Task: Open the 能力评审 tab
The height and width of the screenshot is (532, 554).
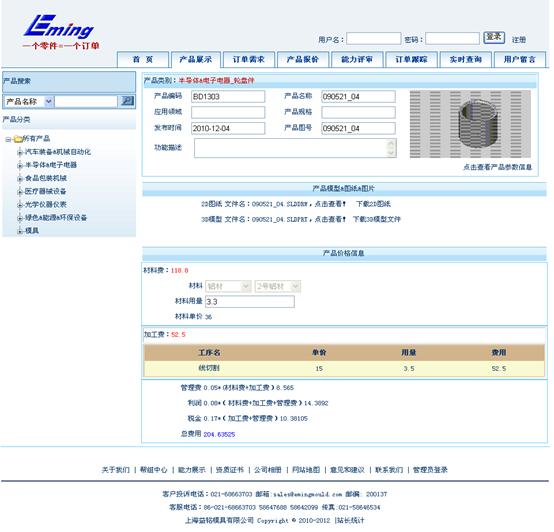Action: click(357, 59)
